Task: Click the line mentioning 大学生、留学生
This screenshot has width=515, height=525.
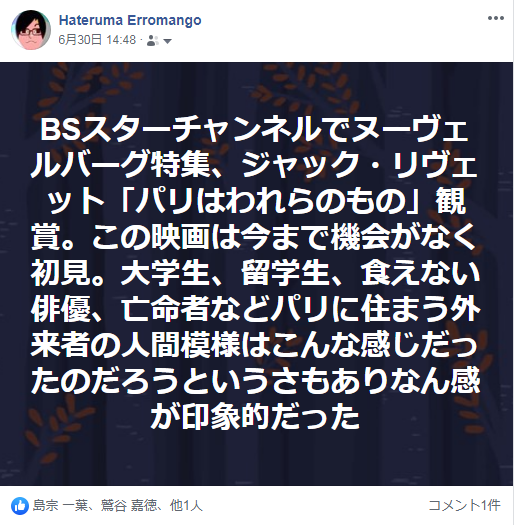Action: pos(255,274)
